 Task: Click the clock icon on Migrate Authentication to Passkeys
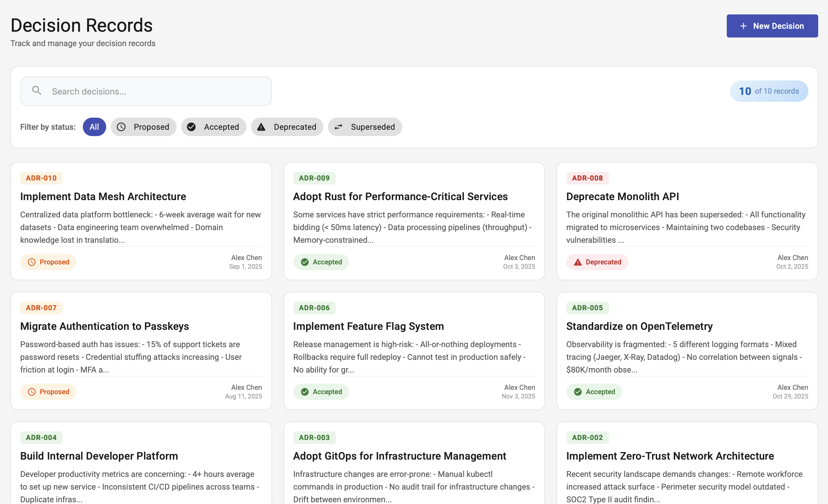(32, 392)
